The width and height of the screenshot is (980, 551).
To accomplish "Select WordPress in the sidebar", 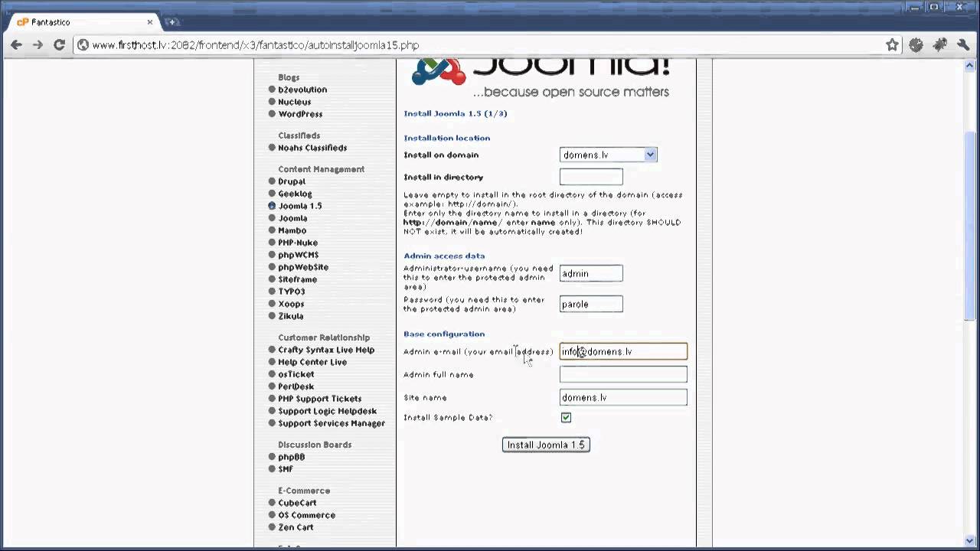I will [x=300, y=114].
